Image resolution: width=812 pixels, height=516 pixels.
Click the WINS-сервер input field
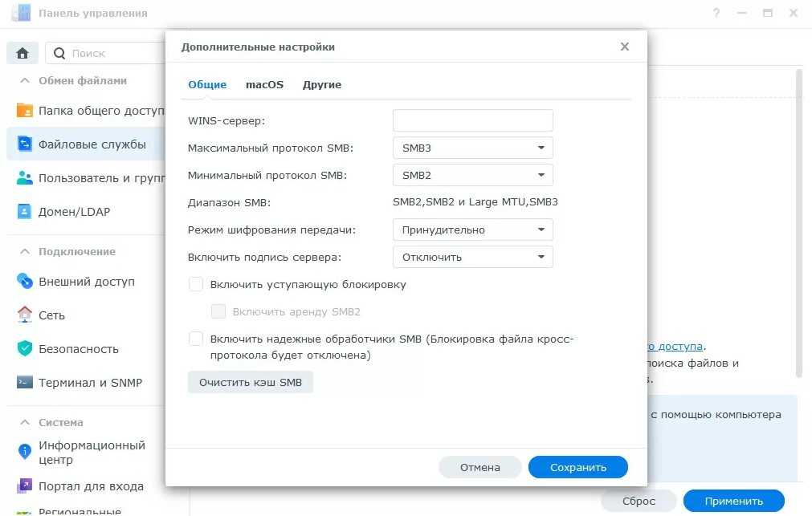472,120
